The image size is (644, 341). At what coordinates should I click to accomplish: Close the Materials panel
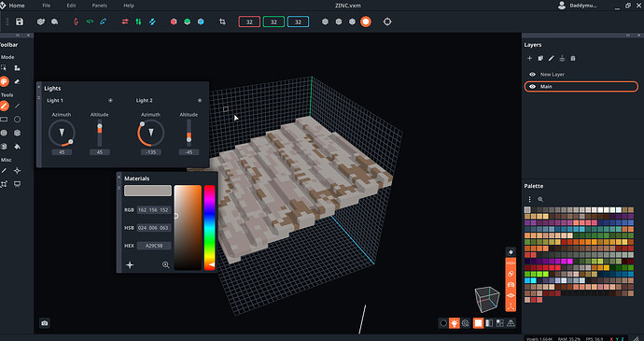119,178
